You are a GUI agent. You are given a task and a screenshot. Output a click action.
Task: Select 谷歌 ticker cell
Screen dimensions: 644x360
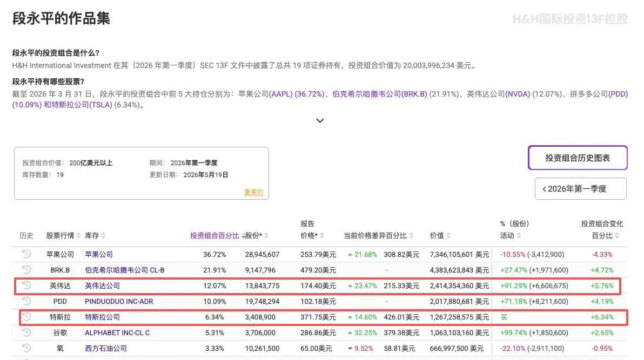(60, 332)
